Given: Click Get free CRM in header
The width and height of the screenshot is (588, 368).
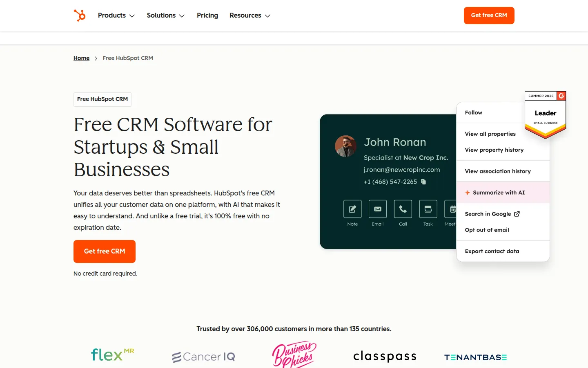Looking at the screenshot, I should click(489, 16).
